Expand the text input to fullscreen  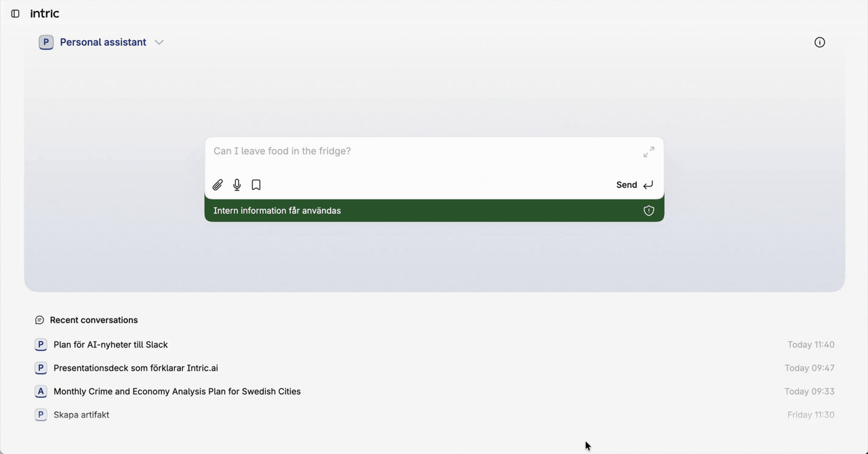[x=648, y=152]
